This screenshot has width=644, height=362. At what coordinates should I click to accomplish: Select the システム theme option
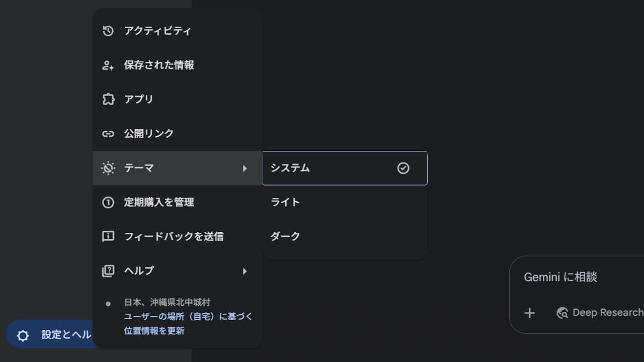pos(345,168)
